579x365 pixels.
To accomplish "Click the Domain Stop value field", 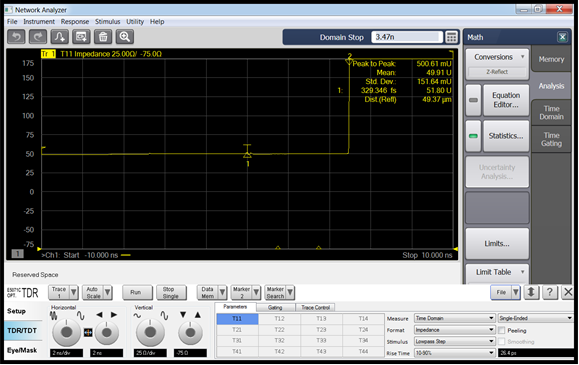I will 407,37.
